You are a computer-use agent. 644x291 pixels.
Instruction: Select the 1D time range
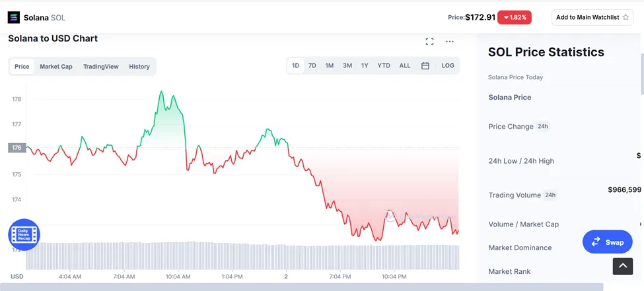coord(295,66)
